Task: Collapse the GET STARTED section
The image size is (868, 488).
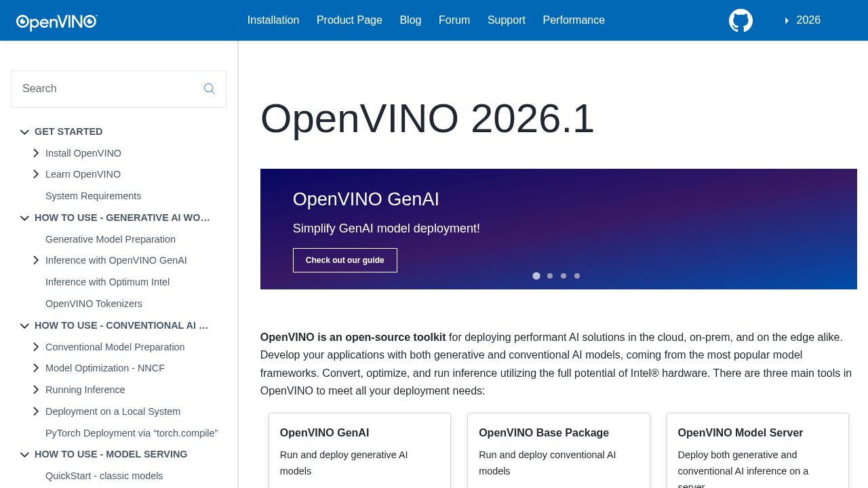Action: (24, 132)
